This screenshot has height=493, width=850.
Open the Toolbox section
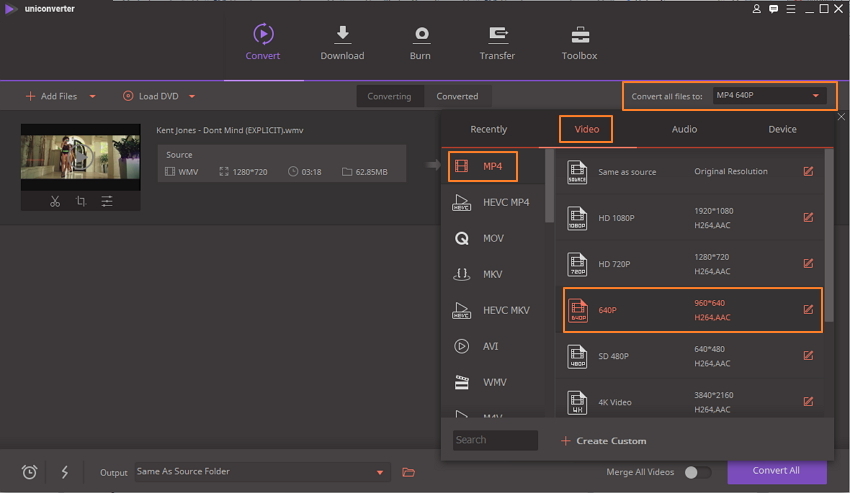tap(579, 42)
